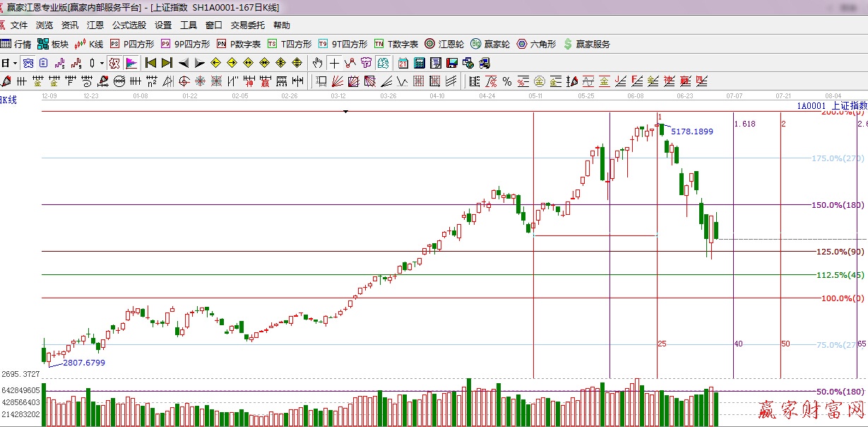Toggle the green 线 indicator toolbar button
The image size is (868, 427).
tap(381, 63)
